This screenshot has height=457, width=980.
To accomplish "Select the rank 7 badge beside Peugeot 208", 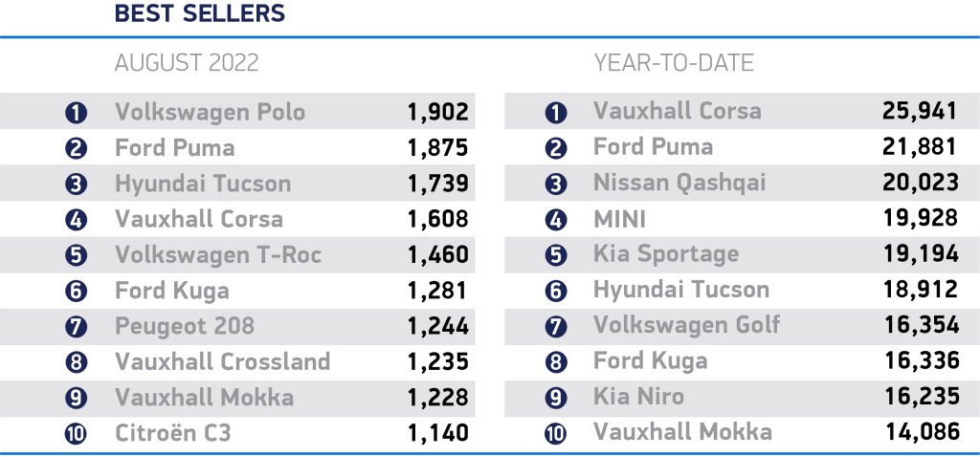I will point(77,327).
